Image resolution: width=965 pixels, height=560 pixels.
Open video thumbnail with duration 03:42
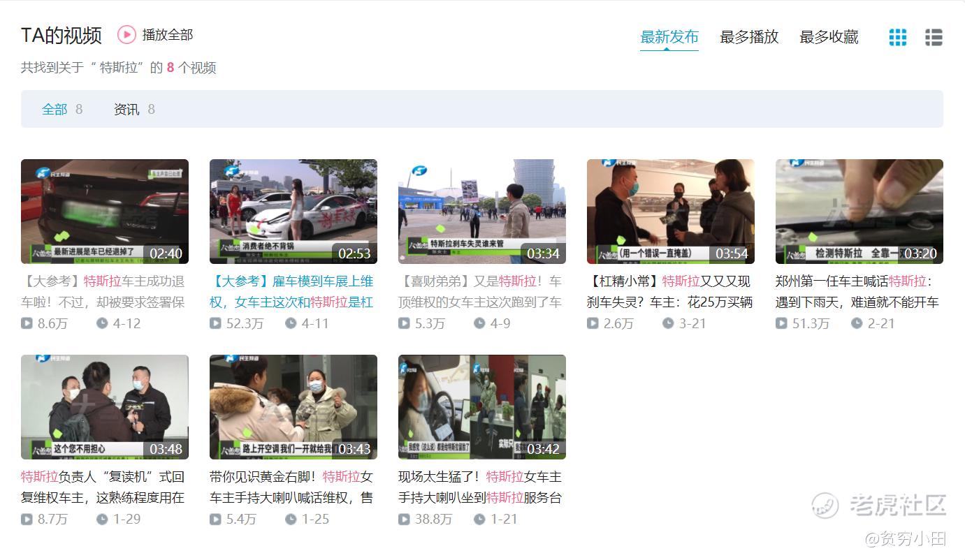tap(482, 407)
